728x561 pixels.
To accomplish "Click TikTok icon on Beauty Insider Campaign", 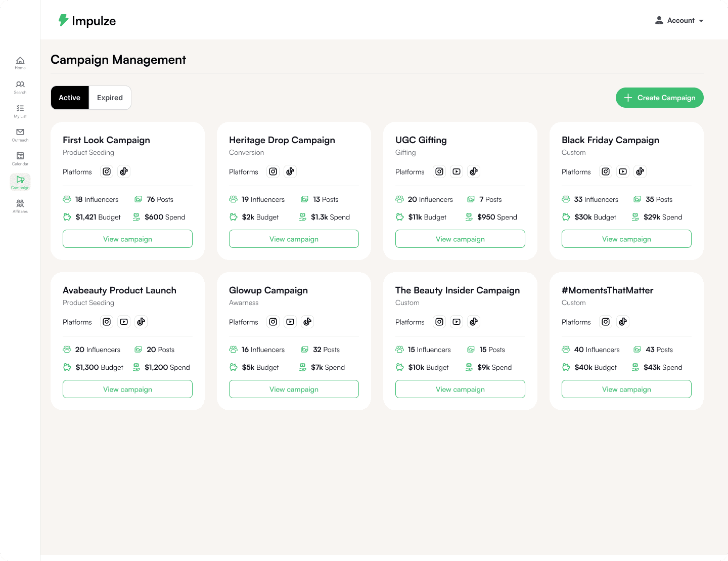I will click(474, 322).
